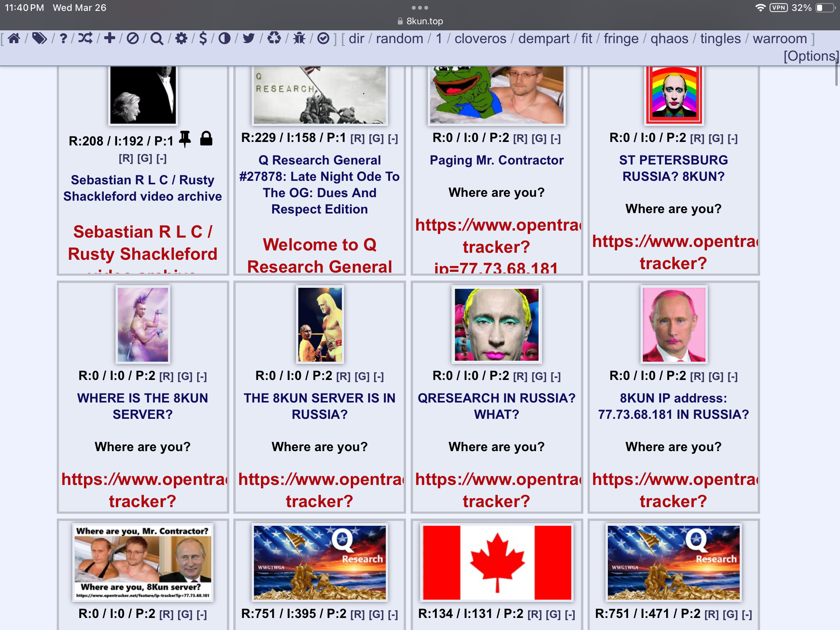Open Sebastian R L C video archive thread title

143,188
